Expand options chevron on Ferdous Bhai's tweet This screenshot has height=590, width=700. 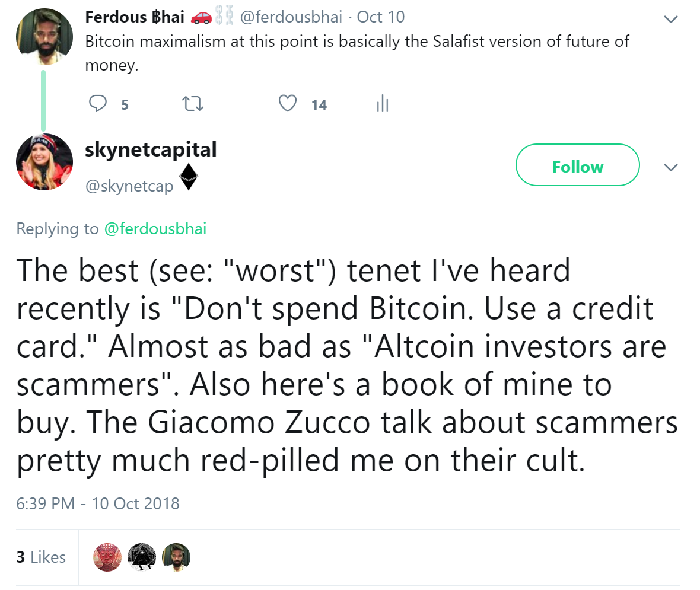click(670, 20)
